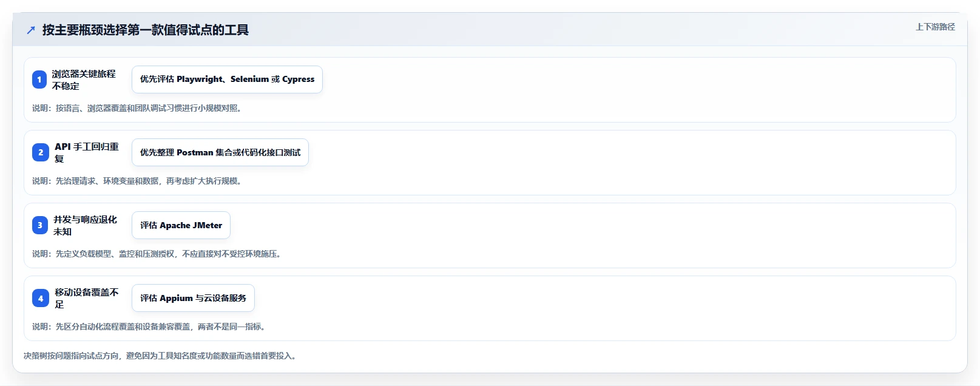The width and height of the screenshot is (980, 386).
Task: Select the number 1 step badge
Action: 39,80
